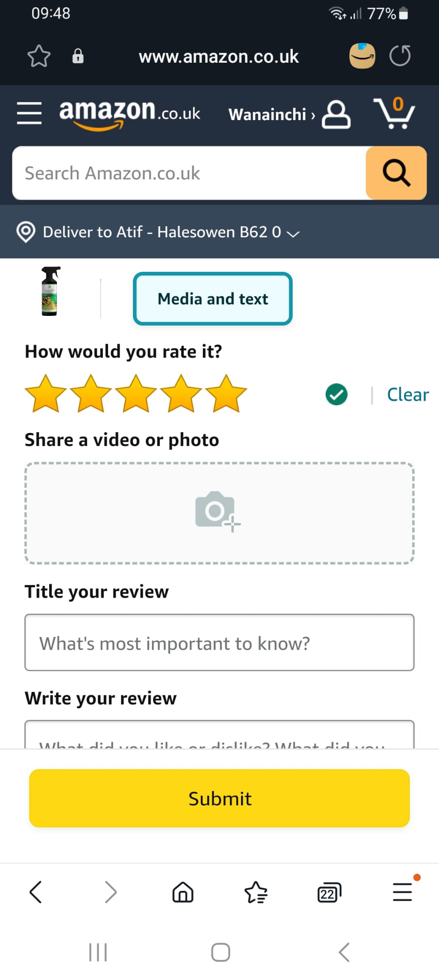Open the Amazon hamburger menu

pyautogui.click(x=29, y=113)
